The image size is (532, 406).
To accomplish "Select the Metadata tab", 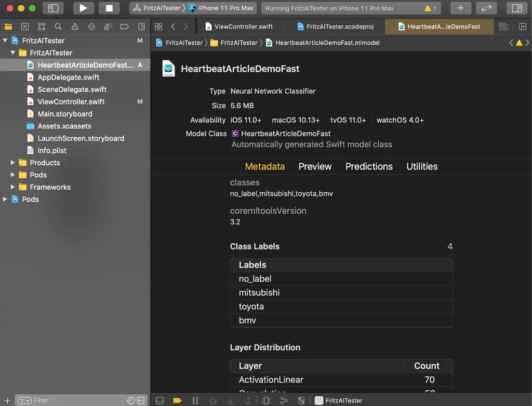I will [264, 166].
